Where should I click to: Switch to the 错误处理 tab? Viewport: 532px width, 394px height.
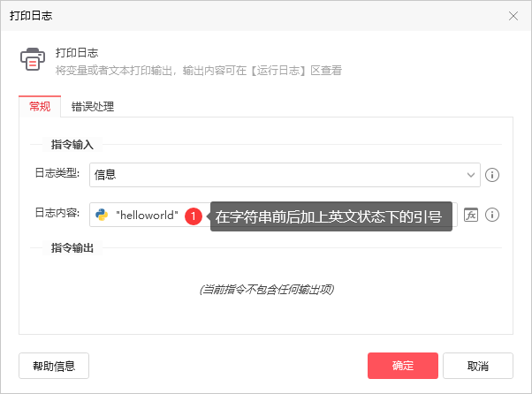pos(92,107)
